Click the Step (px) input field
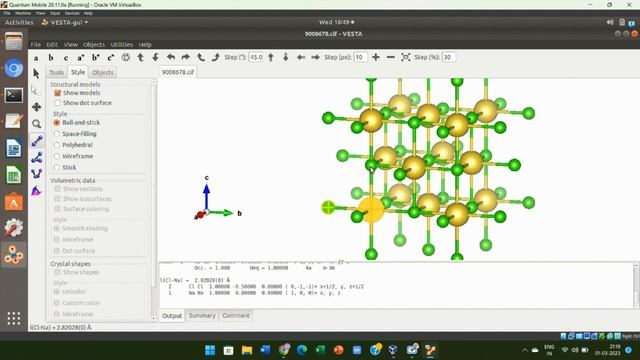The width and height of the screenshot is (640, 360). 360,58
